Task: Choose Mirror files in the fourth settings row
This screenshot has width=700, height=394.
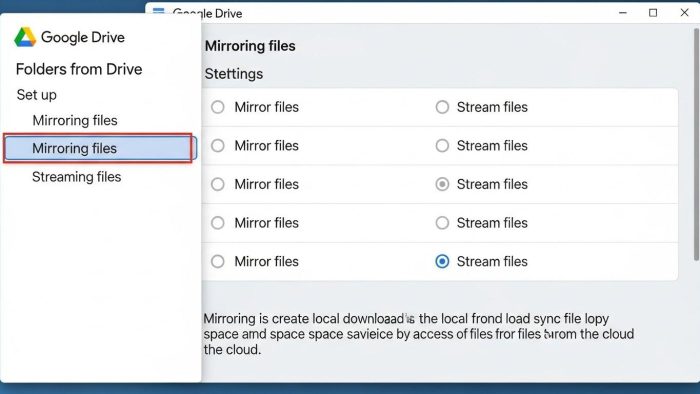Action: (x=218, y=223)
